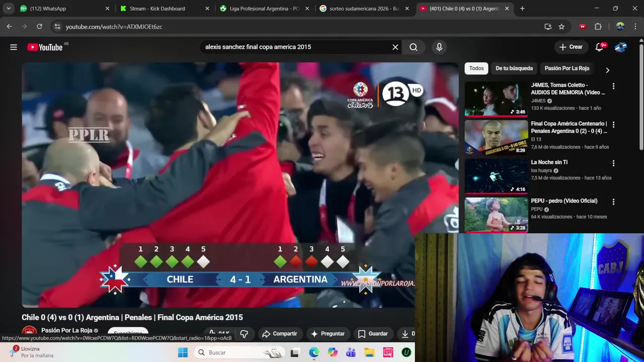The image size is (644, 362).
Task: Close the WhatsApp tab
Action: coord(107,9)
